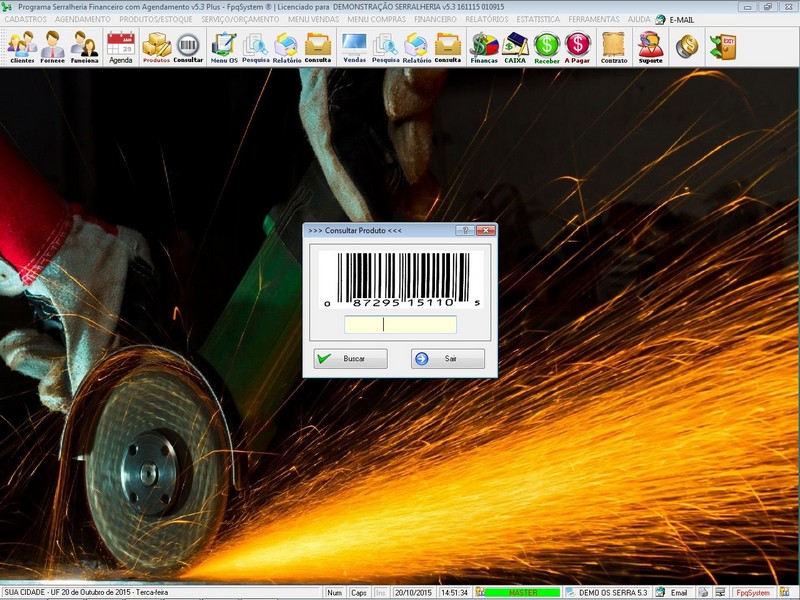Viewport: 800px width, 600px height.
Task: Click the gold coin toolbar icon
Action: click(x=687, y=46)
